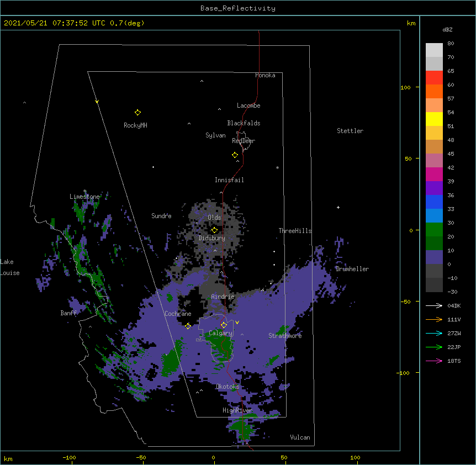Click the diamond marker inside Calgary
The width and height of the screenshot is (476, 465).
tap(224, 325)
